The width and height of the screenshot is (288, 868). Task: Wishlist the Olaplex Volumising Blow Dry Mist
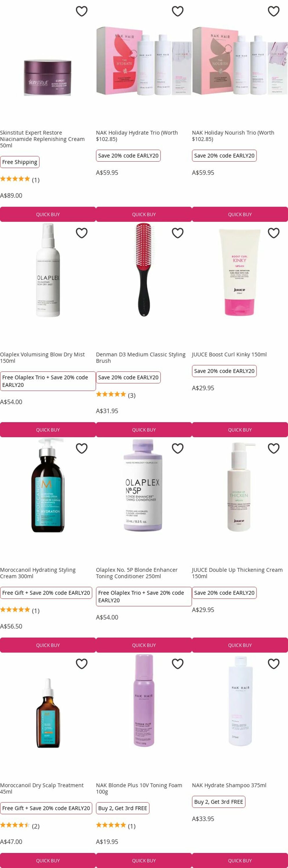(82, 233)
